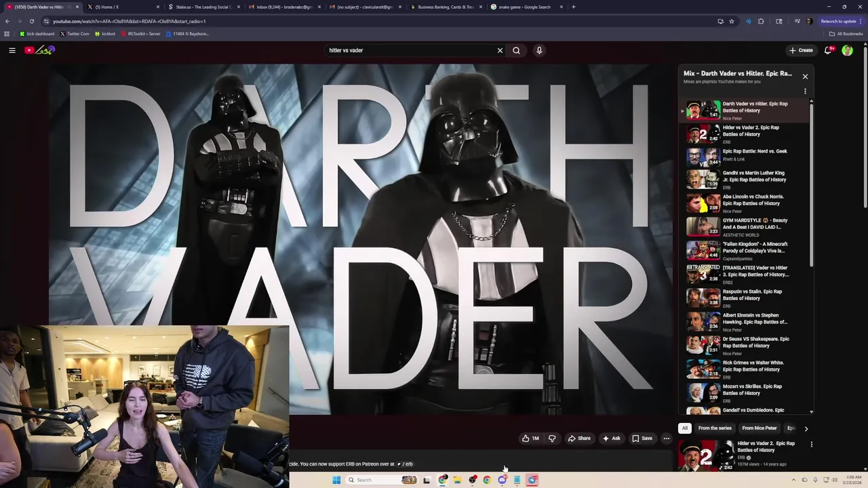Open more actions ellipsis under video
The image size is (868, 488).
[x=667, y=439]
